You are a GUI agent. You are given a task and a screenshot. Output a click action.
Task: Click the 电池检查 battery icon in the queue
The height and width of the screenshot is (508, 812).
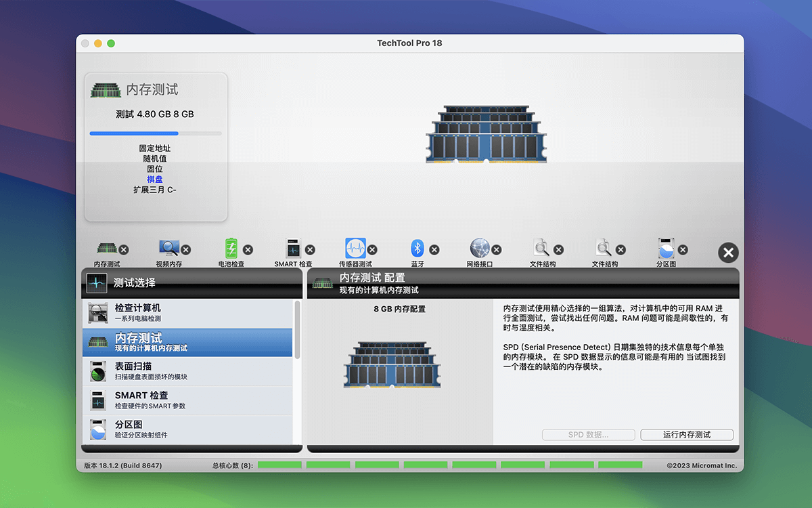click(x=231, y=249)
